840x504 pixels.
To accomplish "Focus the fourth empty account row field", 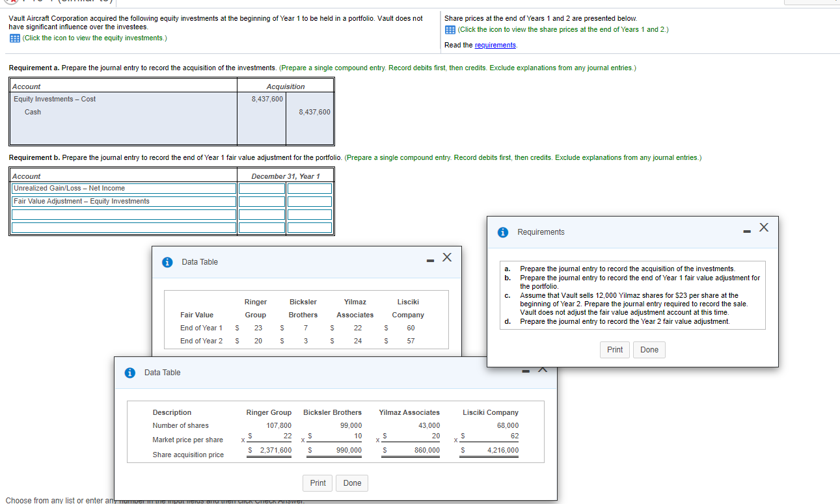I will pos(124,228).
